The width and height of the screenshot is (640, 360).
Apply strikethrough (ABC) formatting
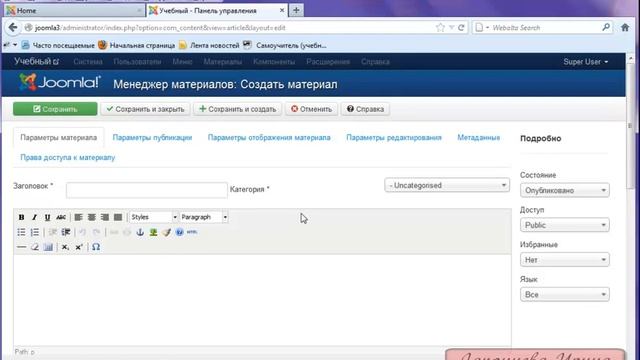pyautogui.click(x=61, y=217)
